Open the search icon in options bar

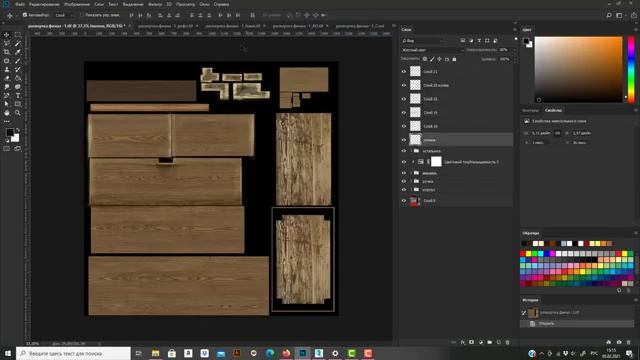tap(609, 16)
